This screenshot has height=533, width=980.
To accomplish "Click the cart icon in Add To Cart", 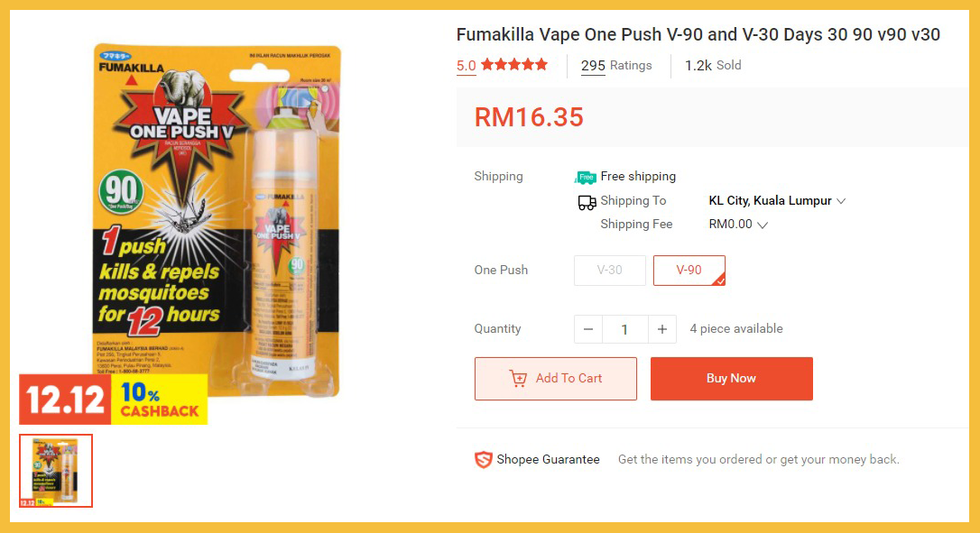I will 518,379.
